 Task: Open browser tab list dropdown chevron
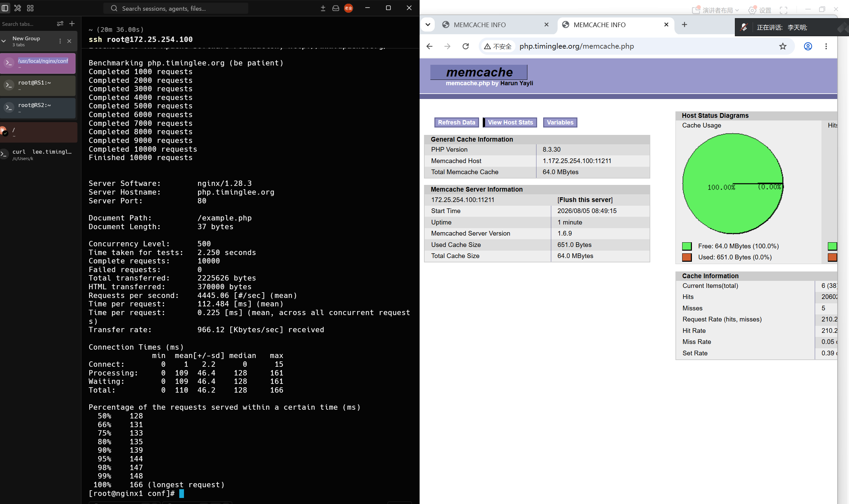click(428, 24)
